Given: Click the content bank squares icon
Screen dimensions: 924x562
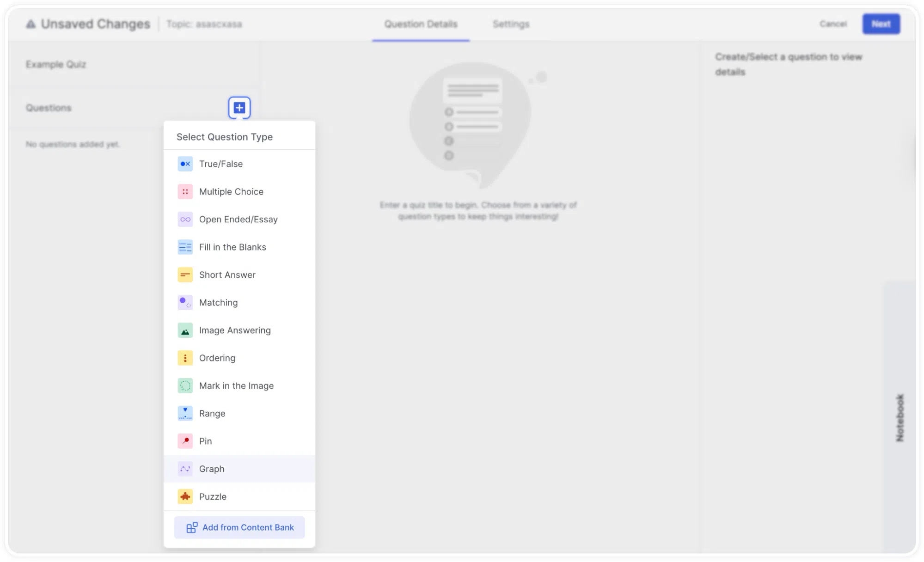Looking at the screenshot, I should click(192, 527).
